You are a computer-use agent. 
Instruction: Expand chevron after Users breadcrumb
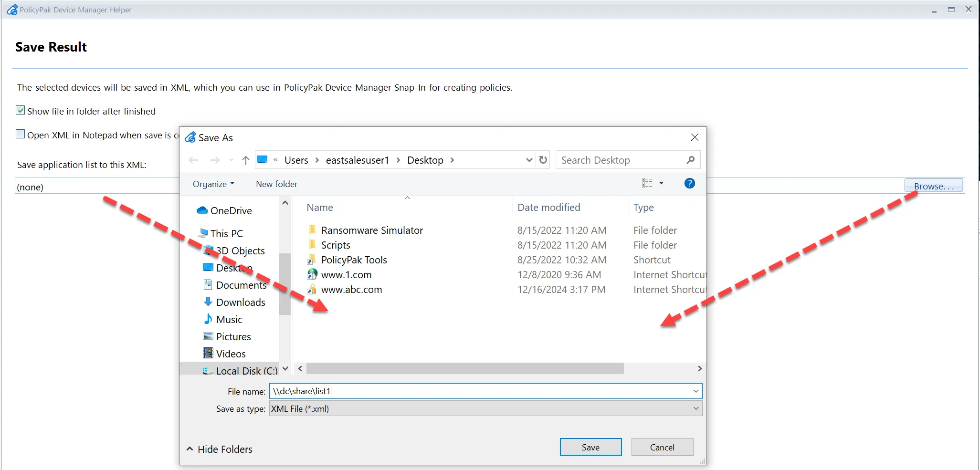pyautogui.click(x=317, y=160)
